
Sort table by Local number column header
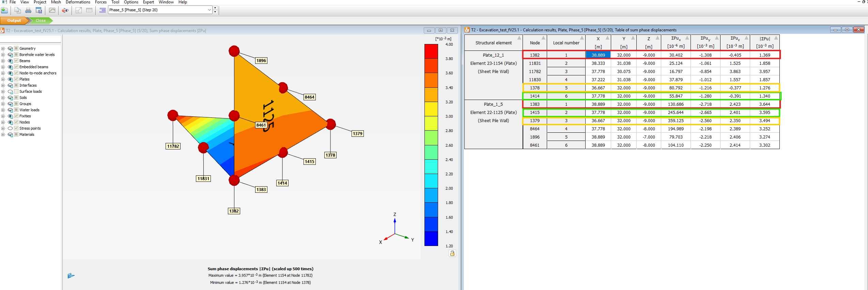click(x=566, y=43)
